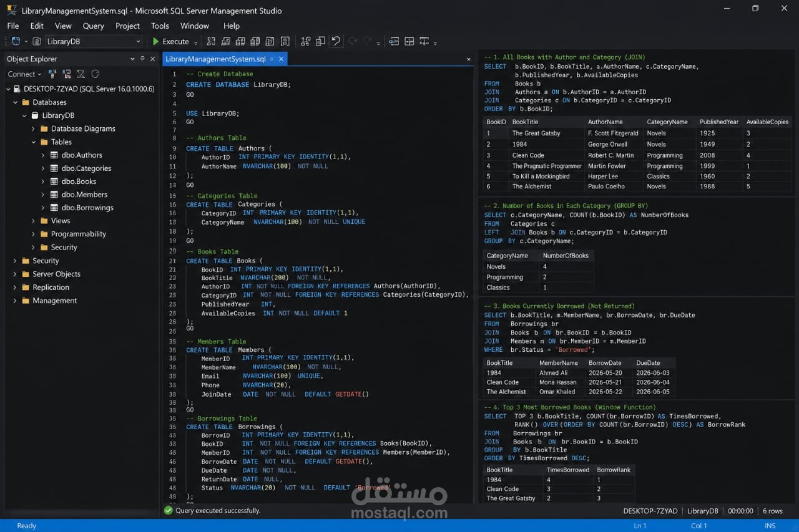
Task: Open the Help menu
Action: pyautogui.click(x=232, y=26)
